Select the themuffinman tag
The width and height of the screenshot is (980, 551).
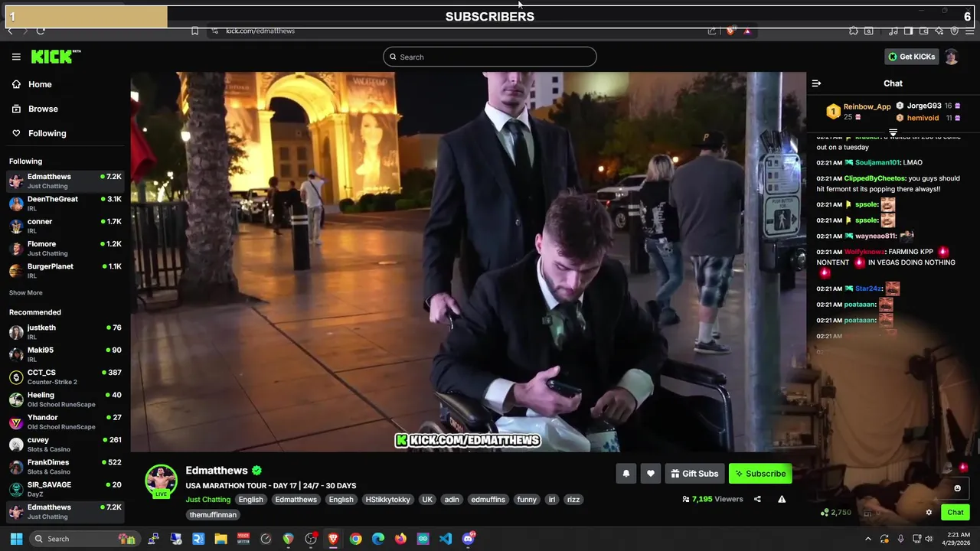click(x=213, y=515)
